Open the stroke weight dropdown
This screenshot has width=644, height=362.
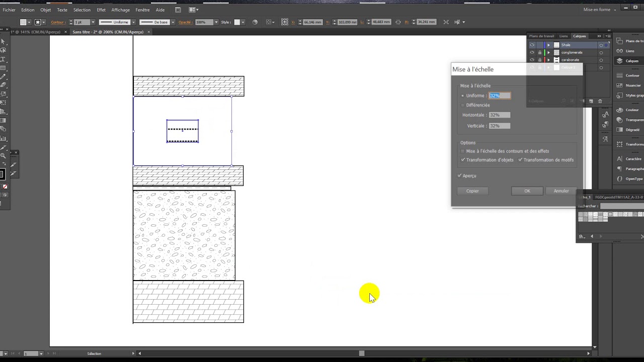[93, 22]
